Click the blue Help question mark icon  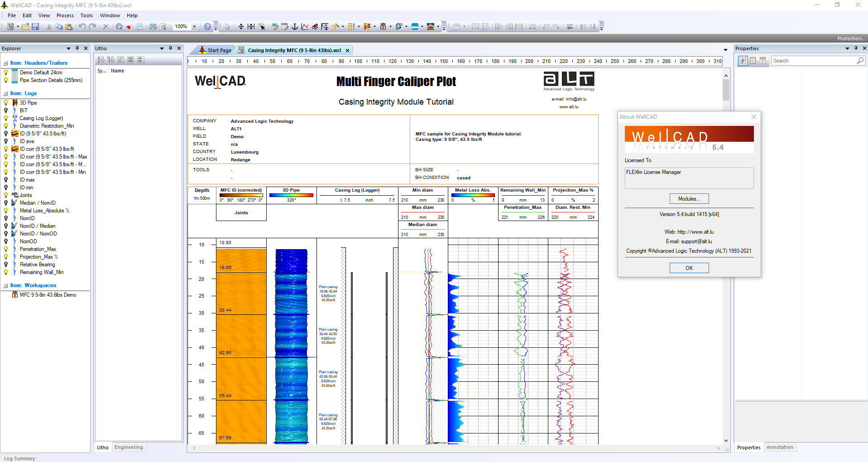coord(207,27)
